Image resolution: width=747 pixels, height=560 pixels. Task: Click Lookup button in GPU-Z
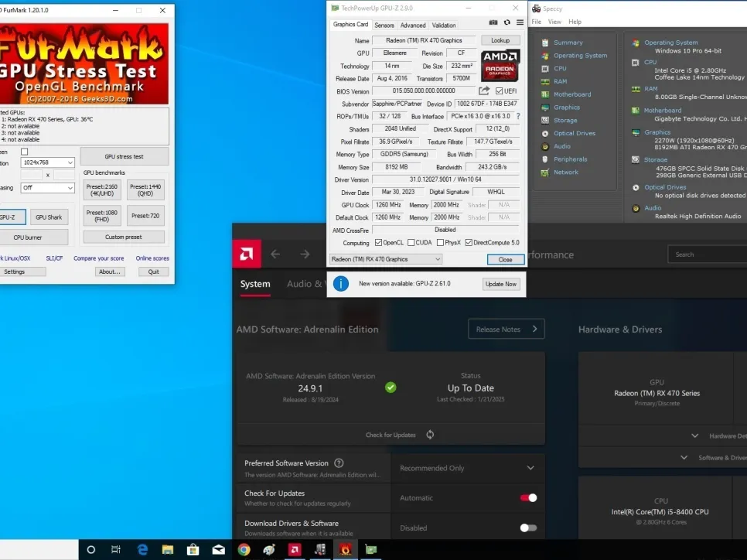tap(500, 40)
